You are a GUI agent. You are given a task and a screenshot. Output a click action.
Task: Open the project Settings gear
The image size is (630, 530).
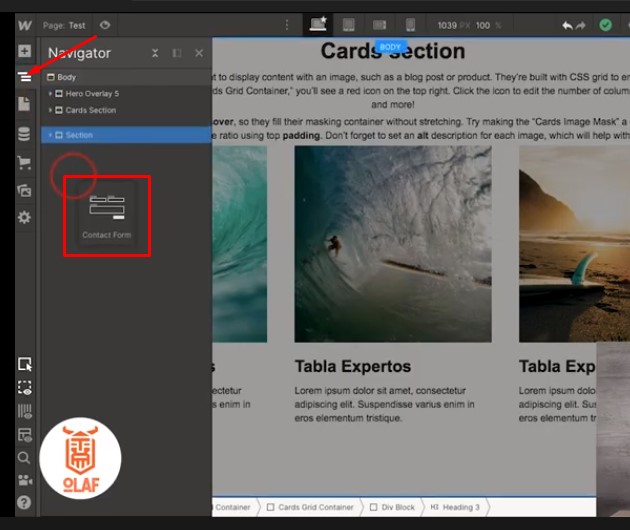(24, 217)
